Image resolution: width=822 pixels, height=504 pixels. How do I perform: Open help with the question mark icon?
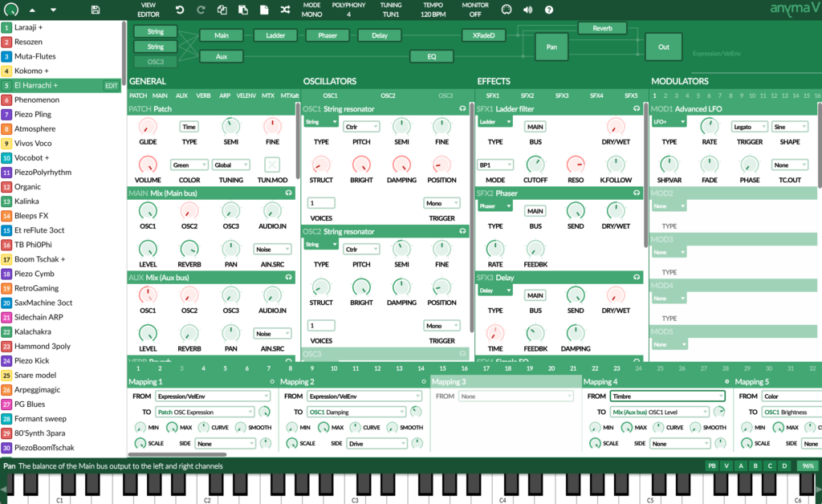(549, 10)
